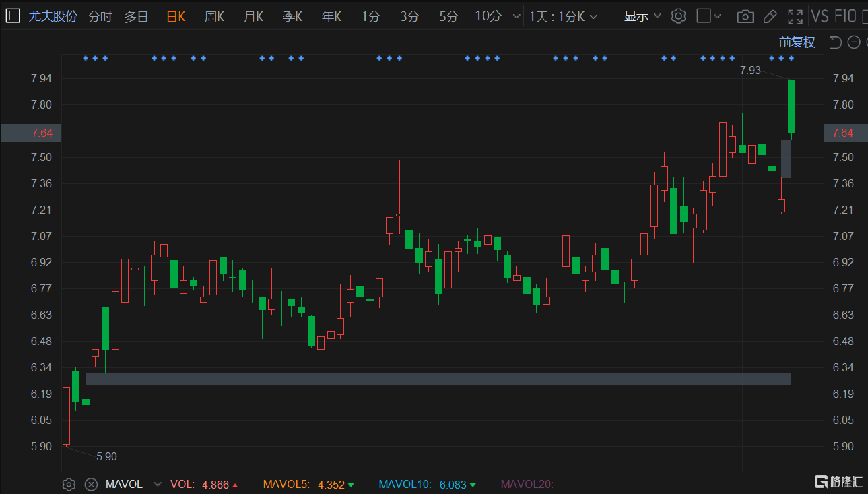The height and width of the screenshot is (494, 868).
Task: Click the 尤夫股份 stock name
Action: point(53,16)
